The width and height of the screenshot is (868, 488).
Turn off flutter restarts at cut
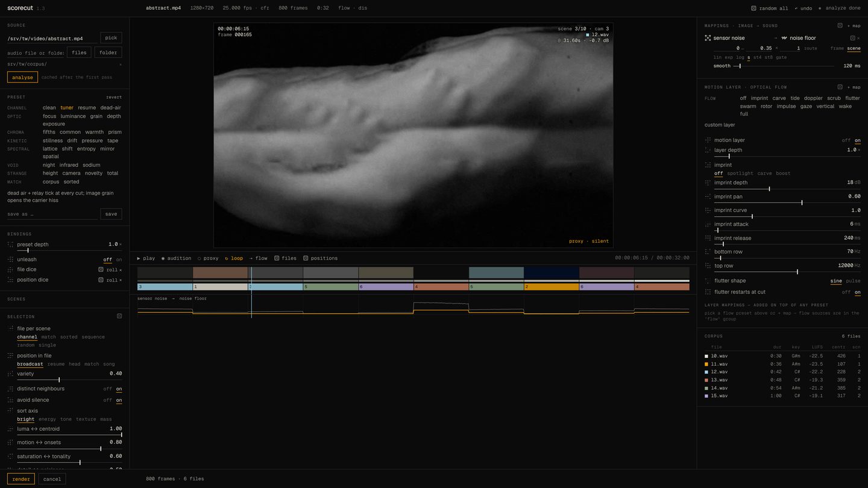click(x=846, y=292)
